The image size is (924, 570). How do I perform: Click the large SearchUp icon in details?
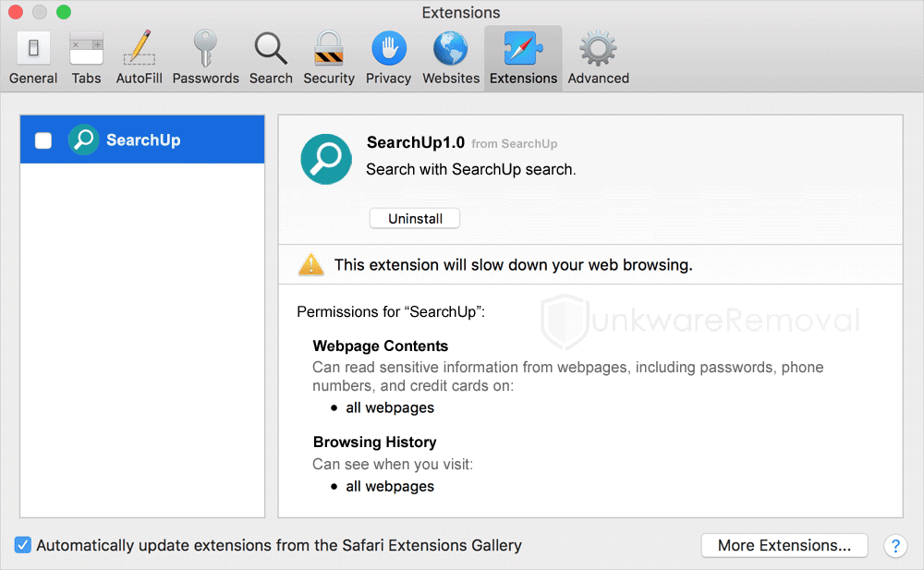[x=326, y=159]
